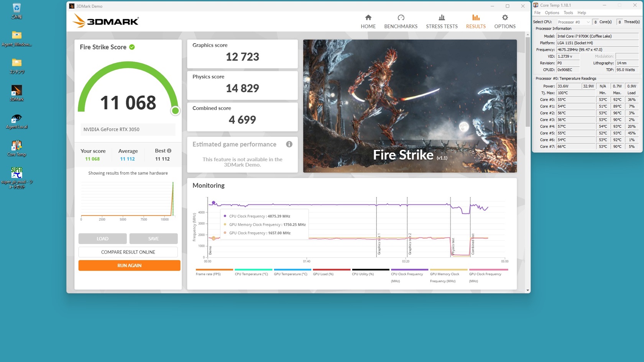Open the STRESS TESTS section
Screen dimensions: 644x362
[442, 21]
